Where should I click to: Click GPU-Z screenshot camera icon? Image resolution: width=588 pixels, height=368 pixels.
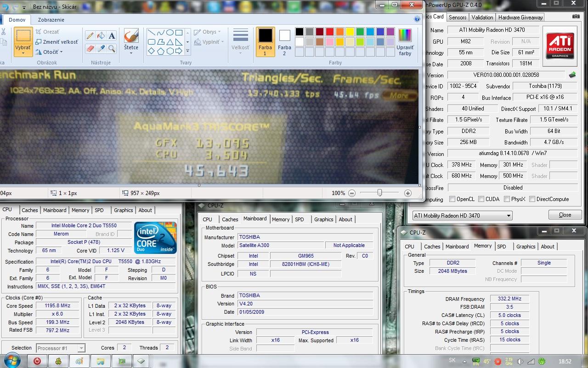tap(576, 17)
